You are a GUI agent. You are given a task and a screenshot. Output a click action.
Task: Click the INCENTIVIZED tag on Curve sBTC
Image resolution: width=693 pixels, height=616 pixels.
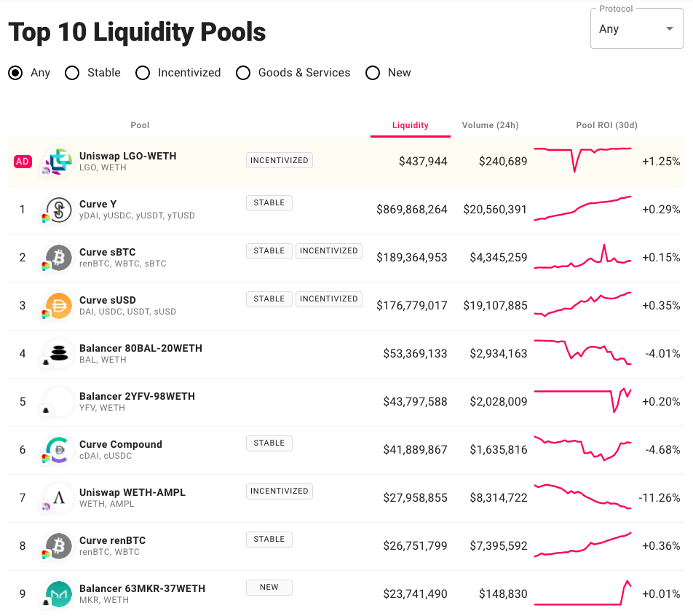329,250
